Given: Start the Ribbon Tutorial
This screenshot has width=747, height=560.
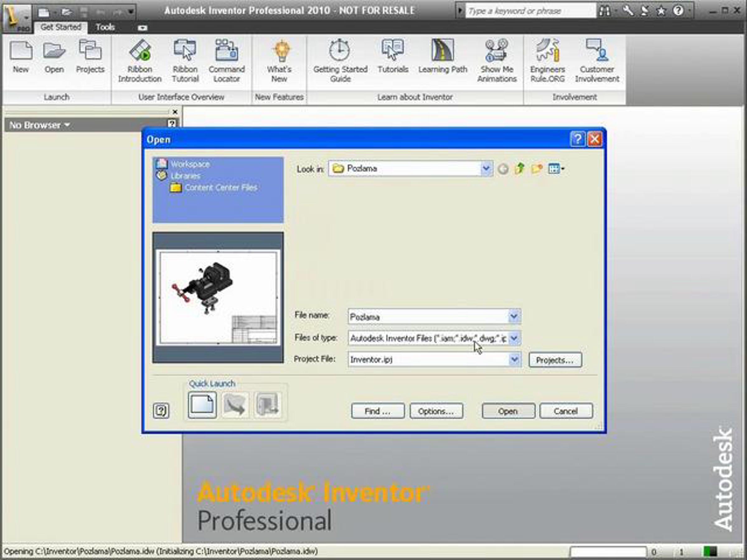Looking at the screenshot, I should pyautogui.click(x=185, y=61).
